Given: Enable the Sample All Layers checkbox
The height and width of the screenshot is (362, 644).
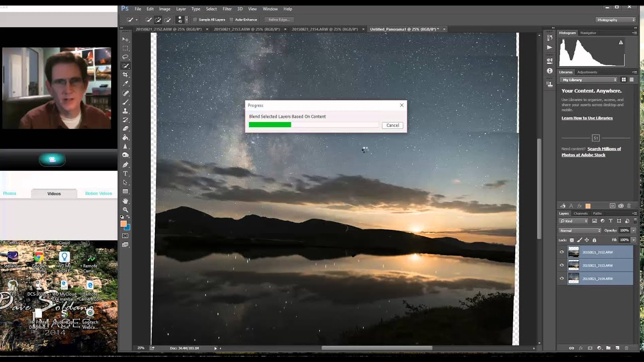Looking at the screenshot, I should click(195, 20).
